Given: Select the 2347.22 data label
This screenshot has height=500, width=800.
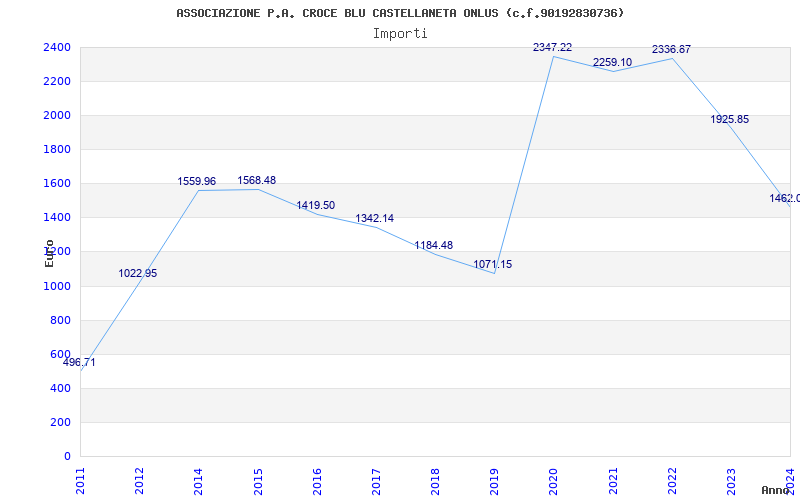Looking at the screenshot, I should pyautogui.click(x=553, y=47).
